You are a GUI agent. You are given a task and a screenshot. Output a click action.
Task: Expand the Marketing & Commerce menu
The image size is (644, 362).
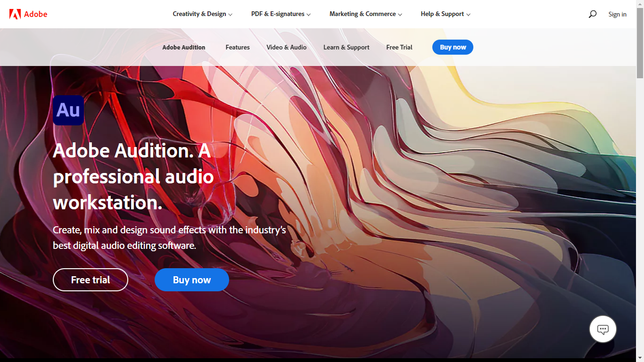[366, 14]
